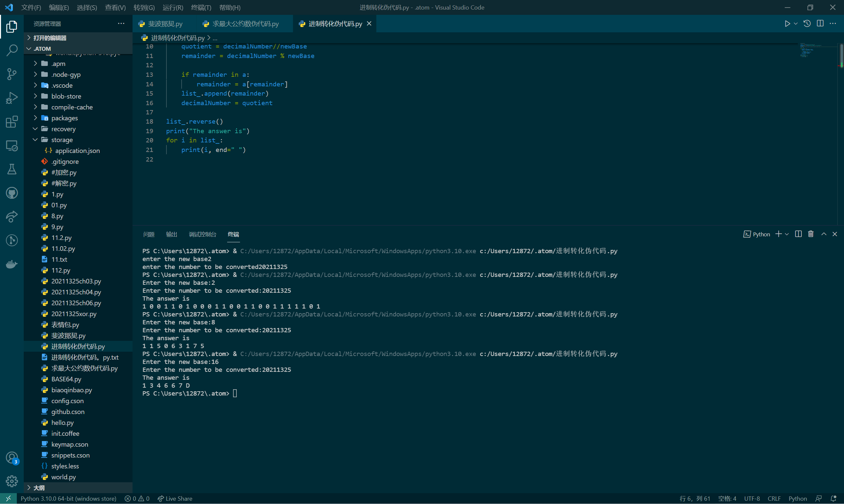This screenshot has width=844, height=504.
Task: Open the 终端(T) menu
Action: click(201, 8)
